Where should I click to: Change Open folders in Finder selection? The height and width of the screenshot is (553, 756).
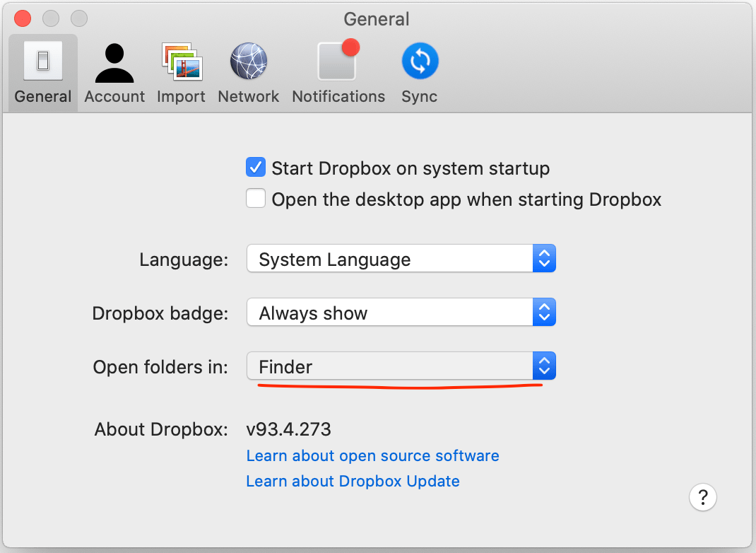(x=401, y=366)
